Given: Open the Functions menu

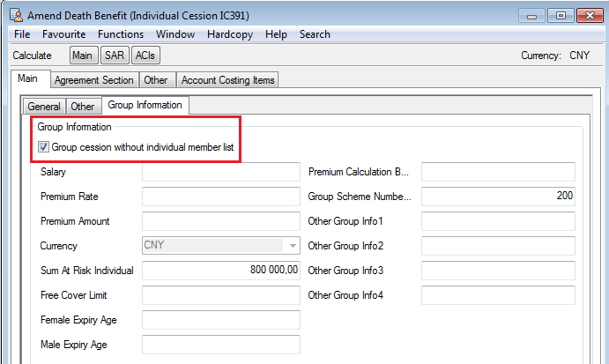Looking at the screenshot, I should tap(121, 34).
